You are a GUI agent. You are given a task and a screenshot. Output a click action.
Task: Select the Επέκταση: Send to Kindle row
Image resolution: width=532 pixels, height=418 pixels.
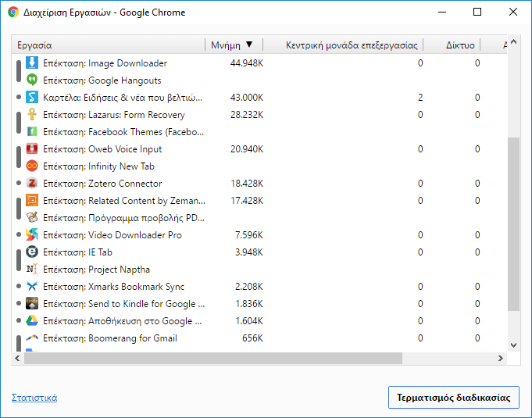(259, 304)
